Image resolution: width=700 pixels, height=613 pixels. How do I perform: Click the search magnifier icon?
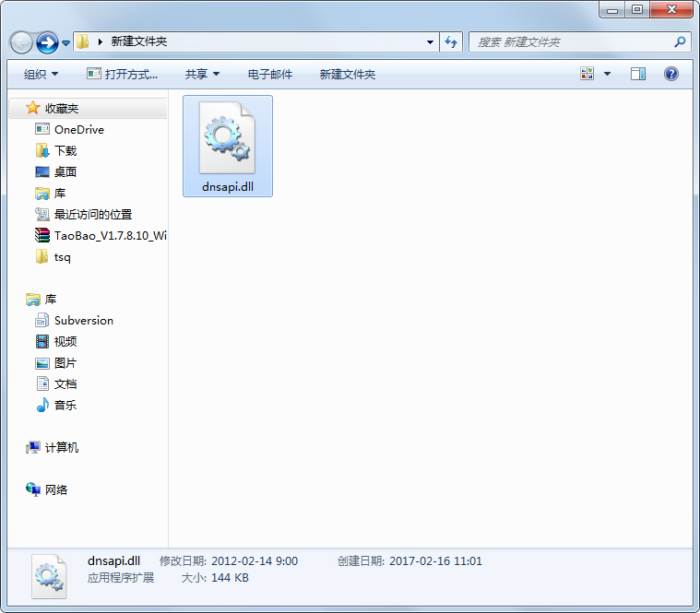click(x=680, y=41)
